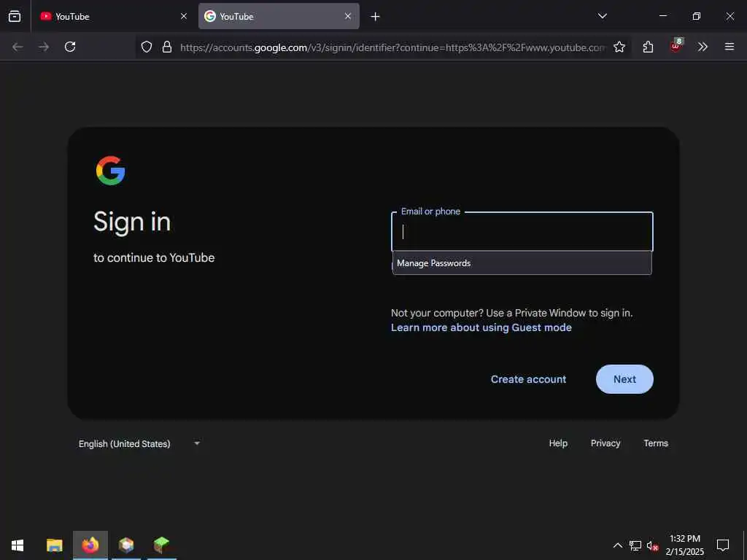The width and height of the screenshot is (747, 560).
Task: Open Firefox application hamburger menu
Action: (729, 47)
